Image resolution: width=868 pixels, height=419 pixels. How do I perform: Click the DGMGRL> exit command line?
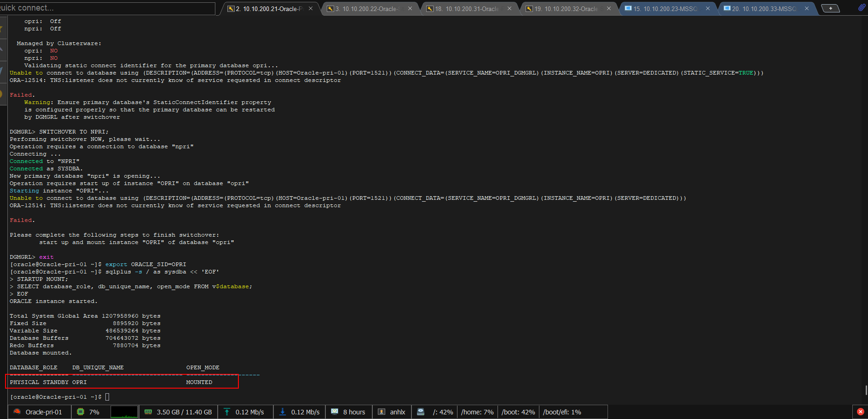click(x=32, y=257)
